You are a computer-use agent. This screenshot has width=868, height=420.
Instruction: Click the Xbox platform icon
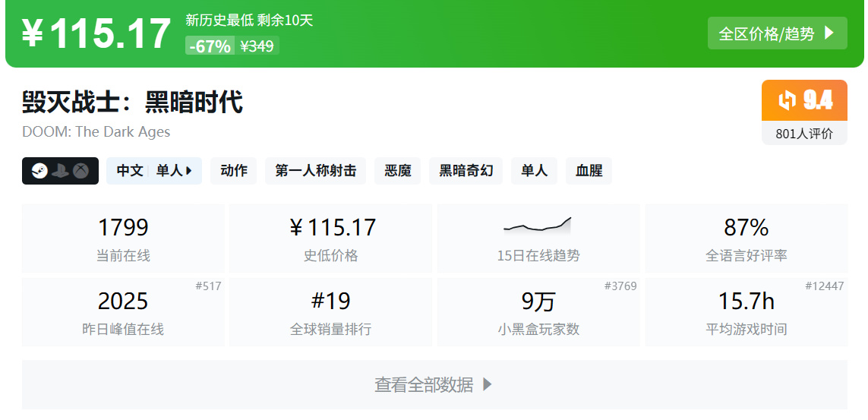pos(81,172)
